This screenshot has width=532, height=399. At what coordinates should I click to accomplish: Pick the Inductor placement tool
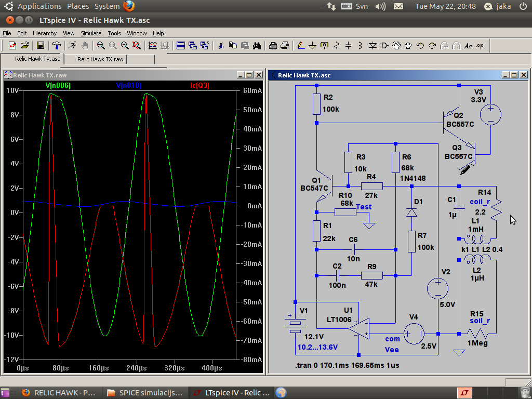point(361,46)
